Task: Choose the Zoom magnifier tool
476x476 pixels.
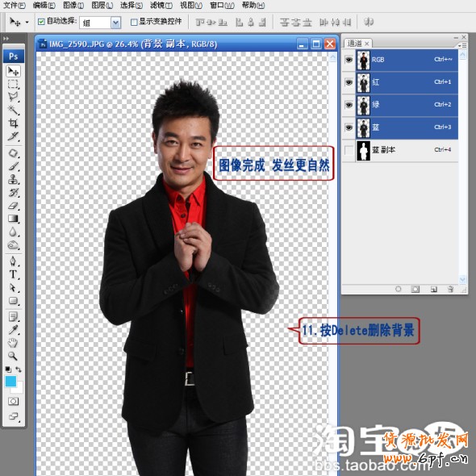Action: click(x=13, y=356)
